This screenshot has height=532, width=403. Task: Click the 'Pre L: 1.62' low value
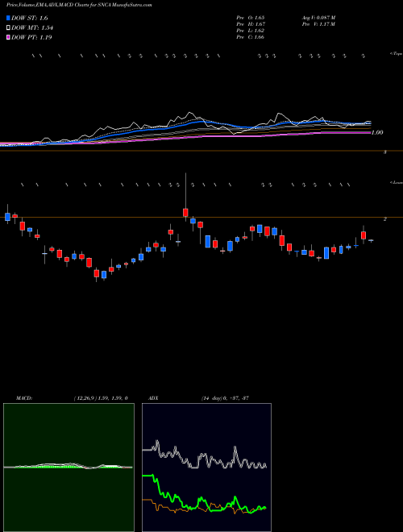(x=251, y=31)
